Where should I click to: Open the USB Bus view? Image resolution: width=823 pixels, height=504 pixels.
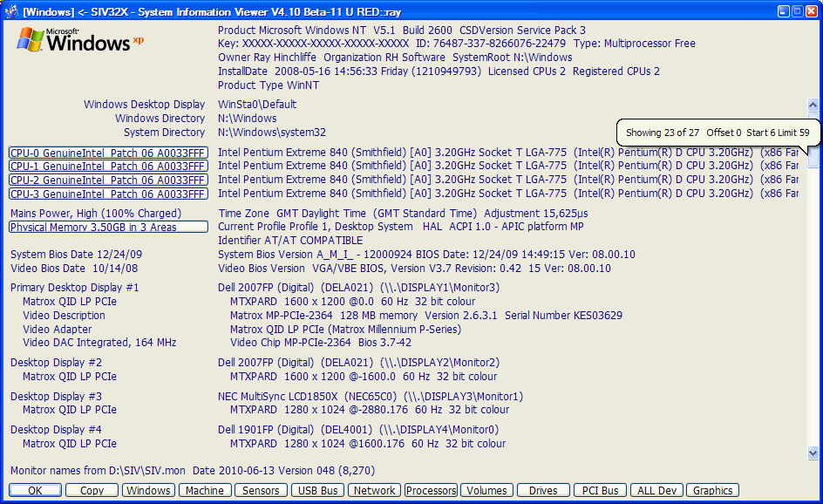[317, 490]
